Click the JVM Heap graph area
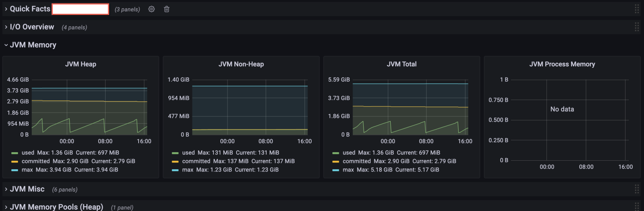The image size is (644, 211). 89,107
